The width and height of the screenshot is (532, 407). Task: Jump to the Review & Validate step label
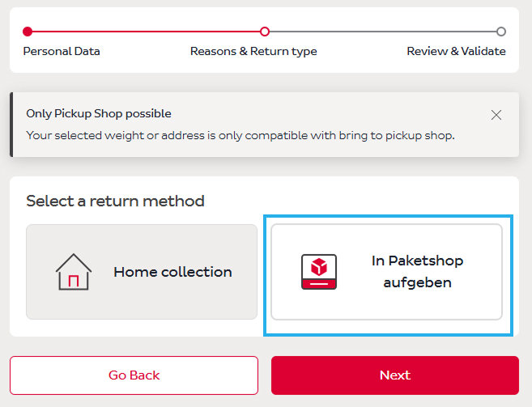[456, 51]
